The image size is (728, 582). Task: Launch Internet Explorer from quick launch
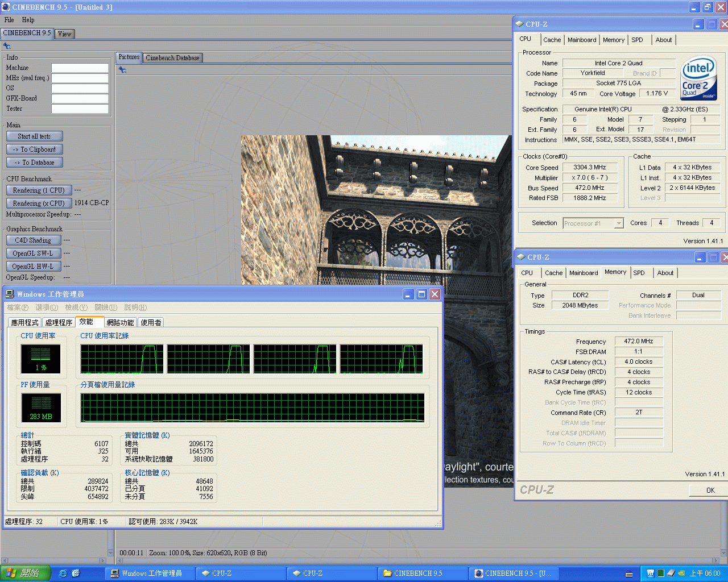pos(63,573)
